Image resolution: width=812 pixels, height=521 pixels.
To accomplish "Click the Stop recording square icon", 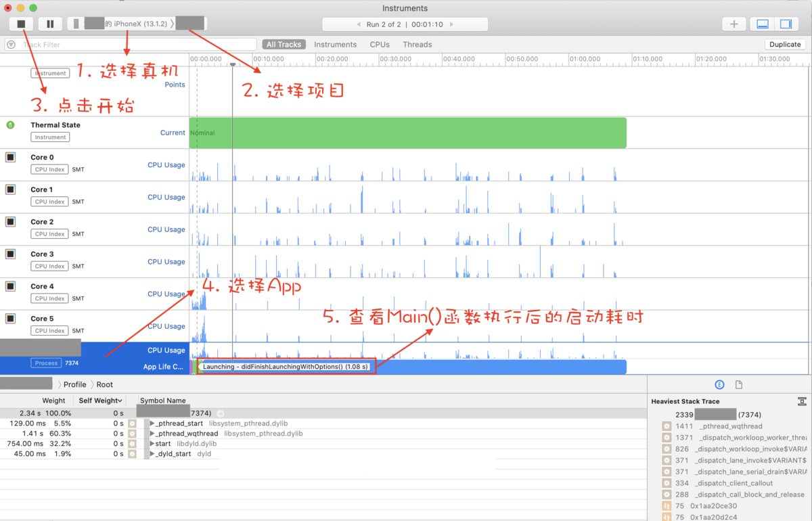I will 20,23.
